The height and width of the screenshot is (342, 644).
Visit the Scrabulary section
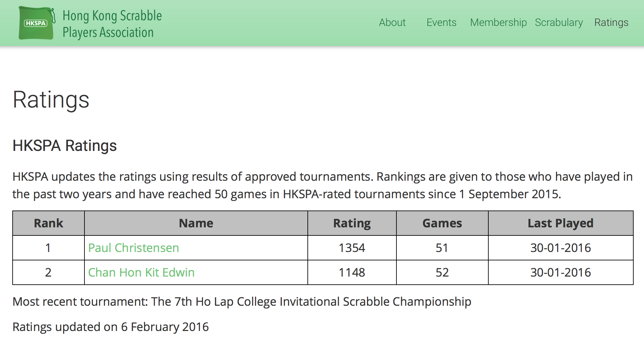tap(559, 22)
